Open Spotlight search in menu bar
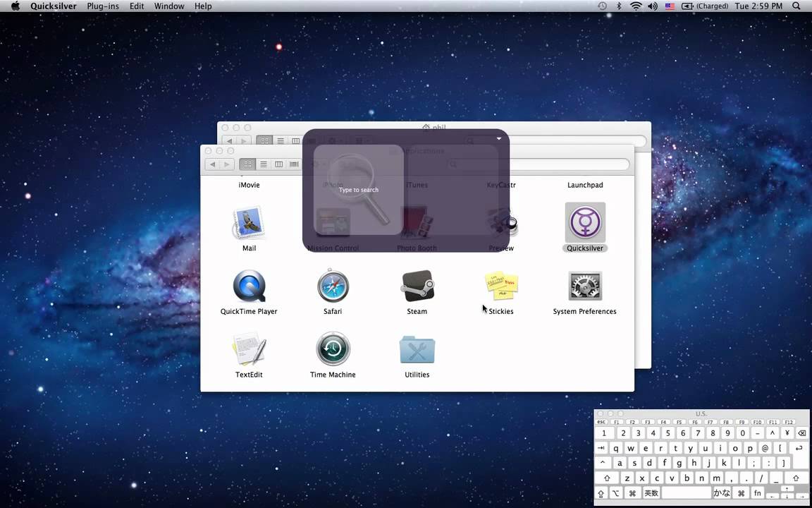Viewport: 812px width, 508px height. tap(796, 6)
